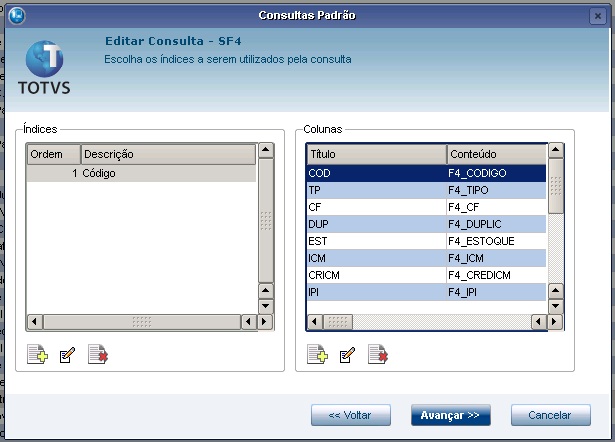Select the Código index row
The width and height of the screenshot is (615, 442).
(x=141, y=173)
